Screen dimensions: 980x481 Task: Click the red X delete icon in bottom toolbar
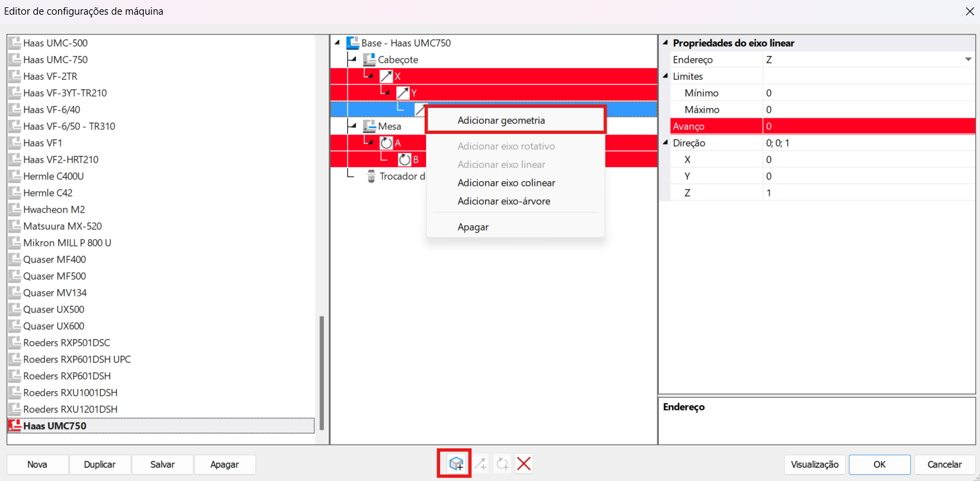tap(524, 464)
